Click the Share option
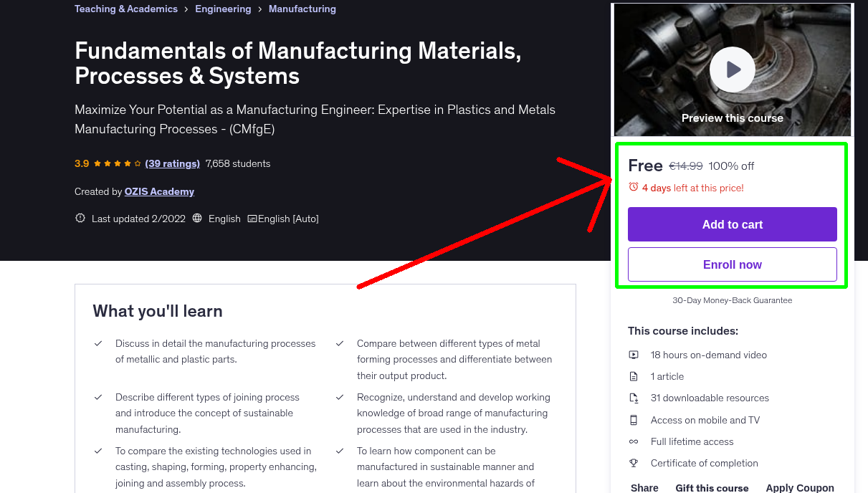The height and width of the screenshot is (493, 868). click(644, 487)
